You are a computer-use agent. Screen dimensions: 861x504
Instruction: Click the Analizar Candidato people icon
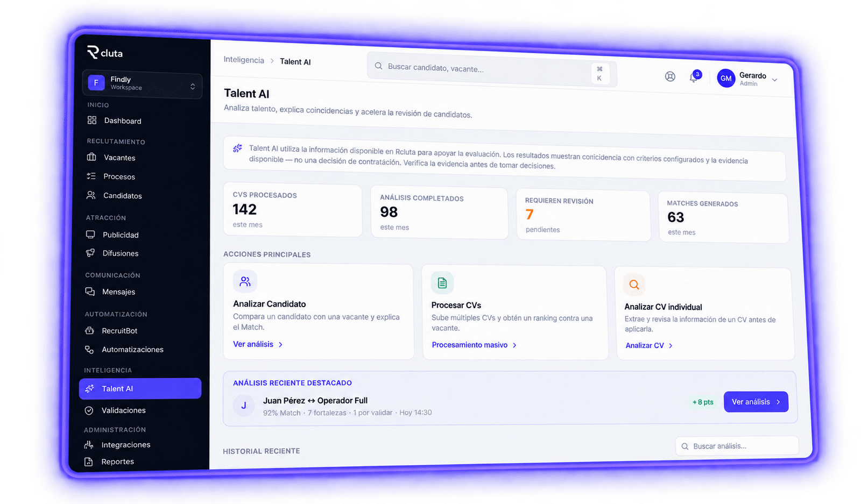click(x=245, y=281)
